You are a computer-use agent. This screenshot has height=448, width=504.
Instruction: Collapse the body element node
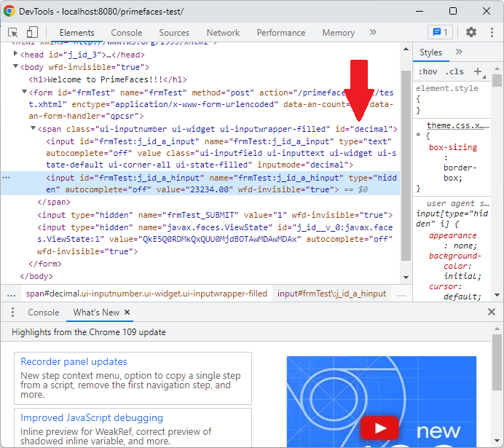(15, 66)
